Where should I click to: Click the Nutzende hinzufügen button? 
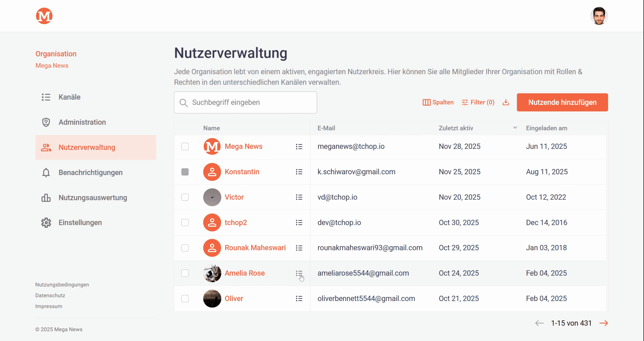click(x=562, y=102)
